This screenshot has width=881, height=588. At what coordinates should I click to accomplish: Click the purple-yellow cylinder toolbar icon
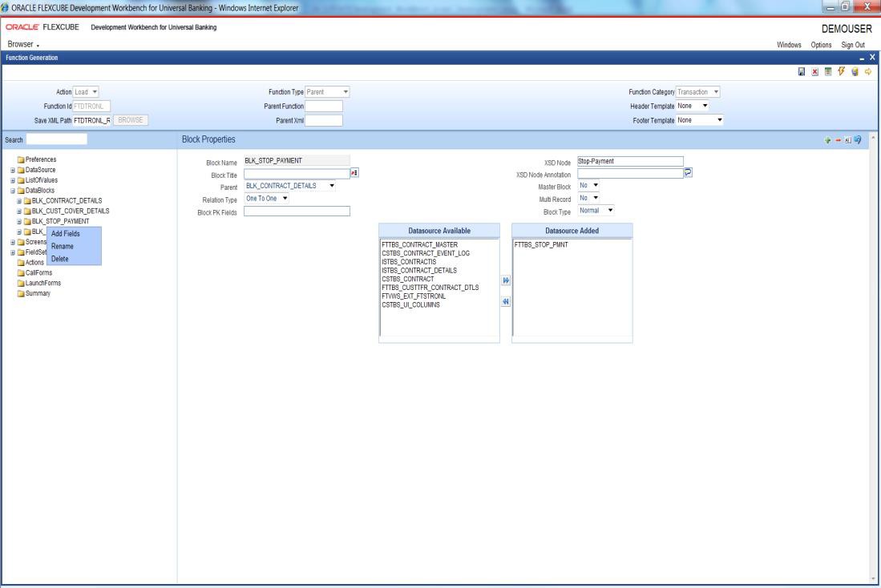coord(855,71)
